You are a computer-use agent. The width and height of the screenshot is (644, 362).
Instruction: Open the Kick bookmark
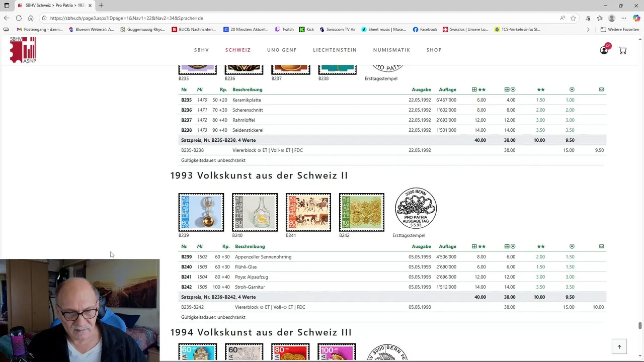306,30
